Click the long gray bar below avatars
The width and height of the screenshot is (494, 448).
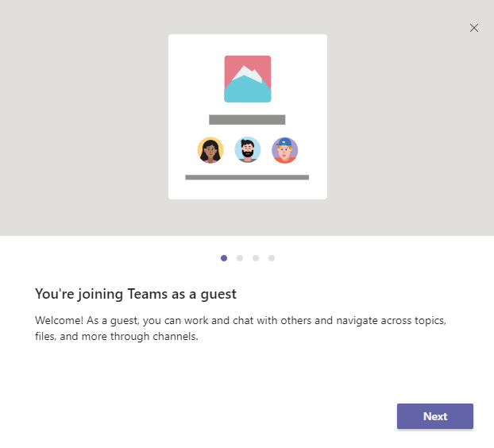(x=247, y=177)
